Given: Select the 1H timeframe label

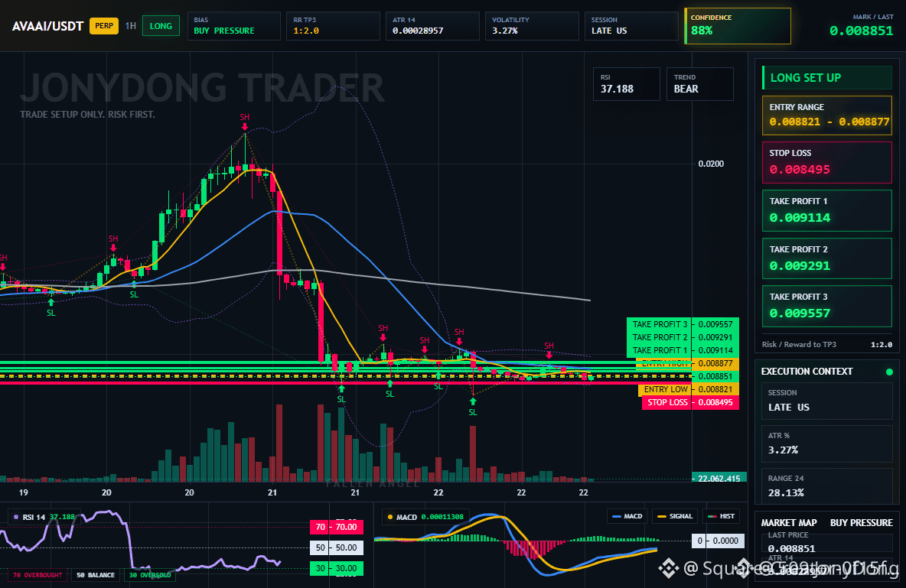Looking at the screenshot, I should (x=131, y=26).
